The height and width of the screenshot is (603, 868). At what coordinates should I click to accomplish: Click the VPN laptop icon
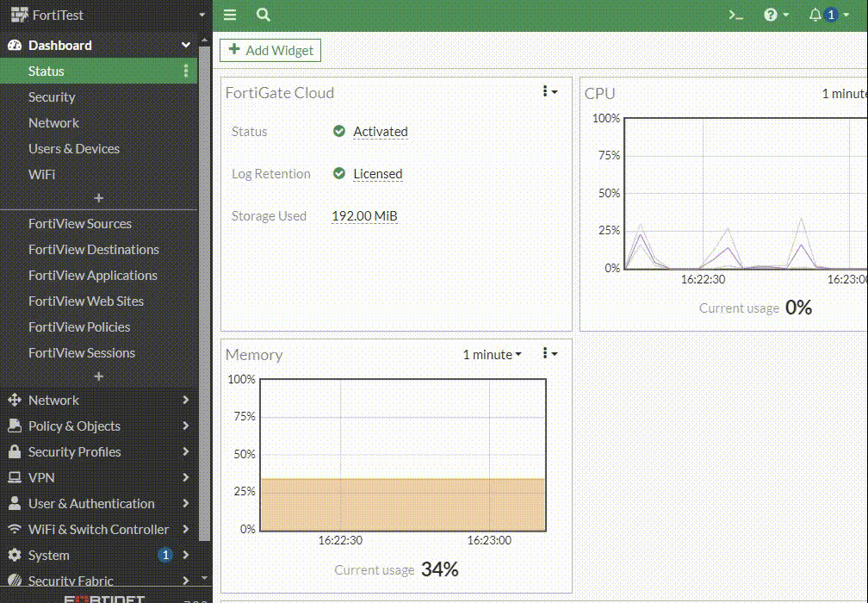point(15,477)
